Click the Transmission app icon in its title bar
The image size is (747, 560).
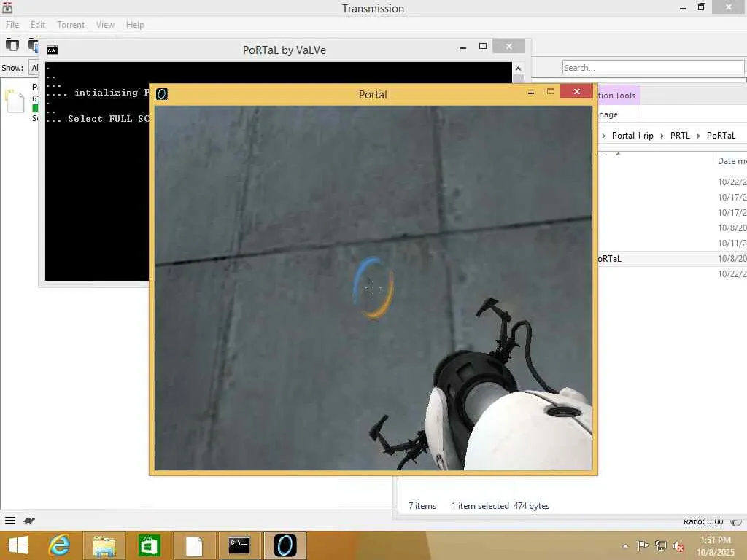pyautogui.click(x=7, y=7)
